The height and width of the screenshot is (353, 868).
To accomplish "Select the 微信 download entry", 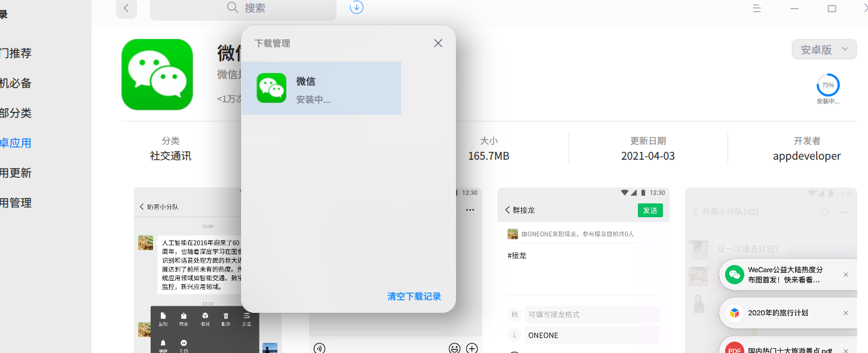I will (321, 88).
